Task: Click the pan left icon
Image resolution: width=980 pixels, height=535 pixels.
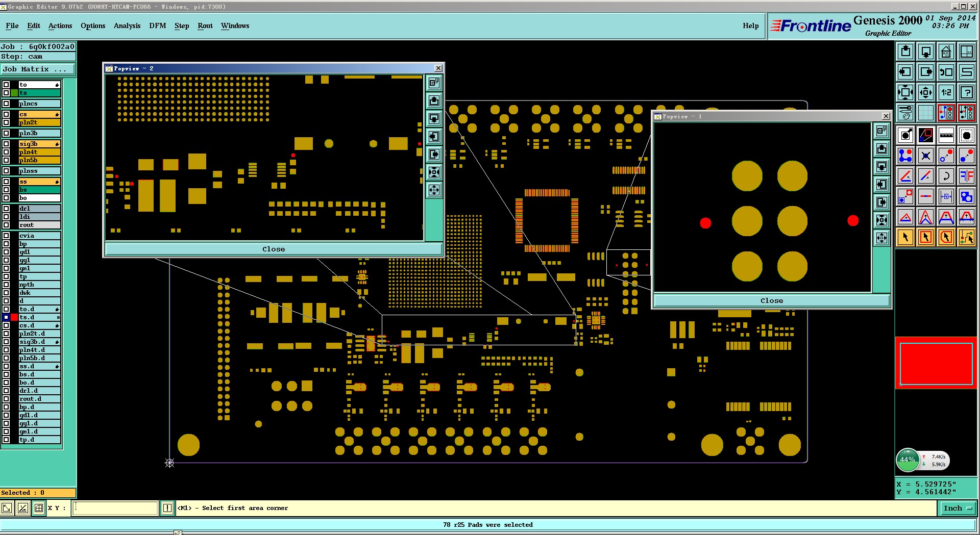Action: pyautogui.click(x=905, y=72)
